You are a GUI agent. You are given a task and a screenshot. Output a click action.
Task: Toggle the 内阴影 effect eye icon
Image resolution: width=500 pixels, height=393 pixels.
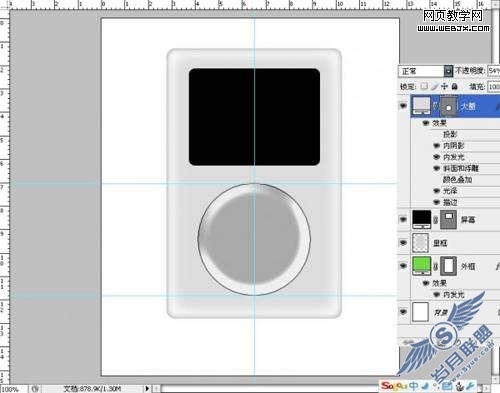(x=437, y=145)
